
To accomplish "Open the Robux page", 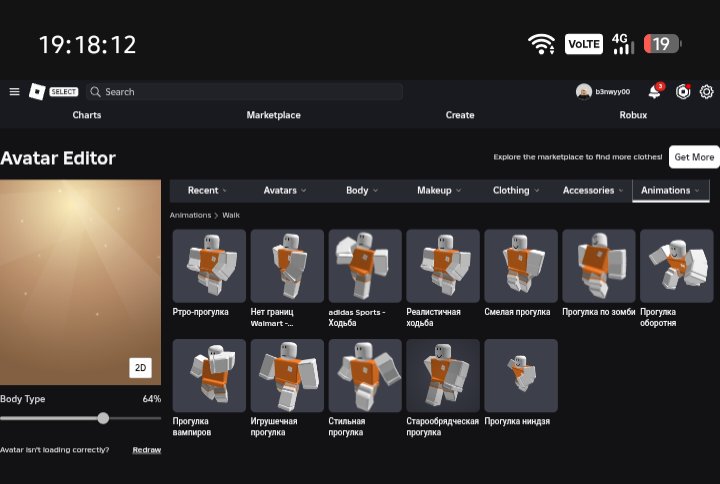I will 633,115.
